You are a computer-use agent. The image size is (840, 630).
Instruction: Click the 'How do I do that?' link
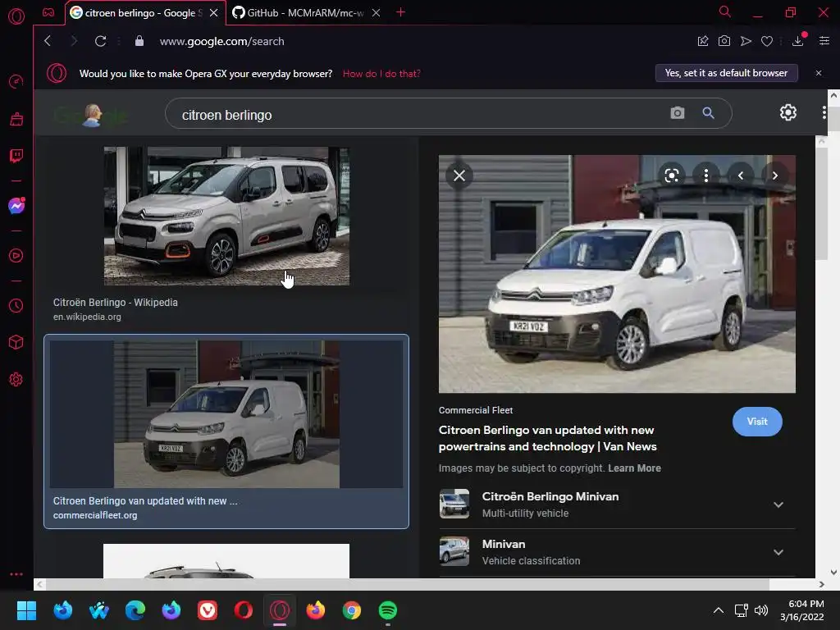pos(381,73)
